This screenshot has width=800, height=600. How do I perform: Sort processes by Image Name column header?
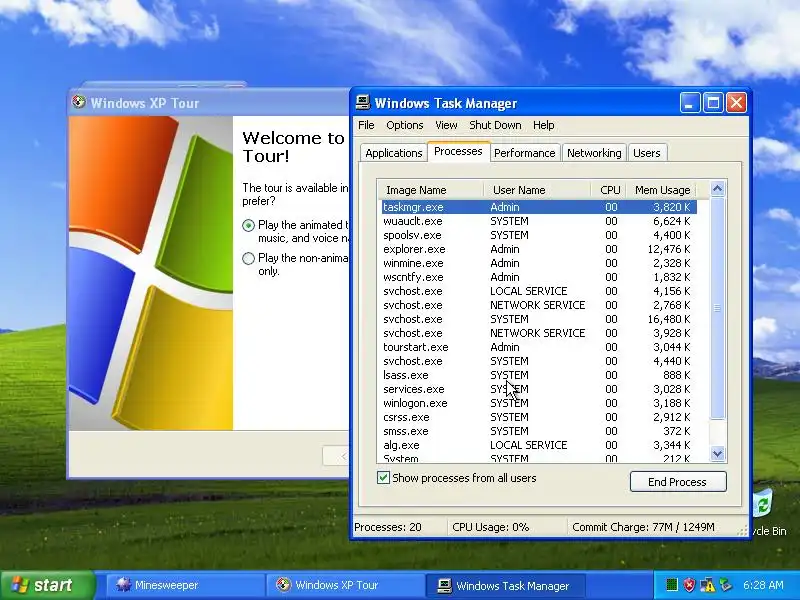[431, 190]
